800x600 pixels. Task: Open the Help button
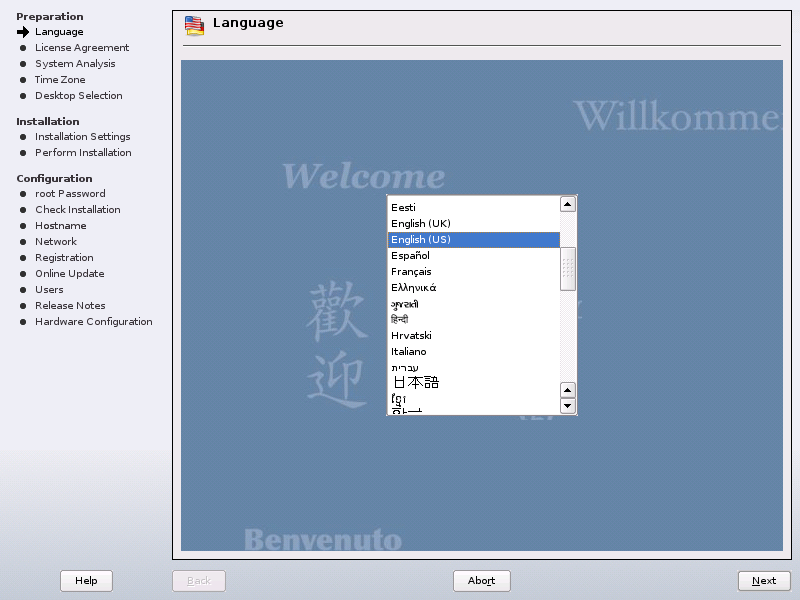(x=86, y=581)
